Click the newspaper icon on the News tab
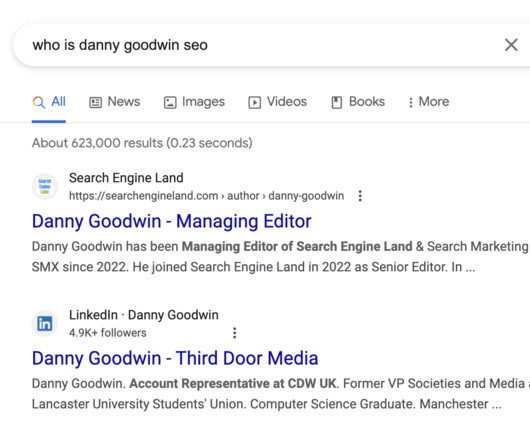 coord(95,102)
